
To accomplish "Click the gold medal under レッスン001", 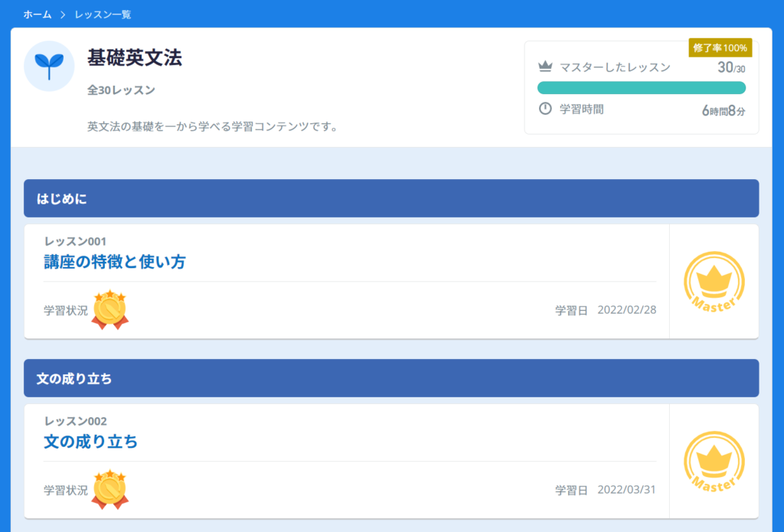I will 109,310.
